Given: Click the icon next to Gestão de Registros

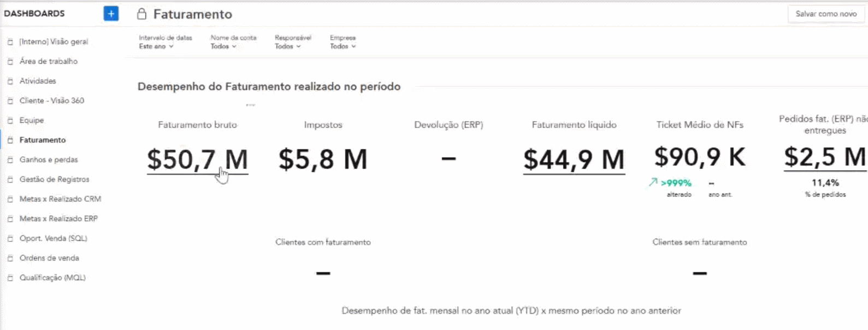Looking at the screenshot, I should (x=10, y=179).
